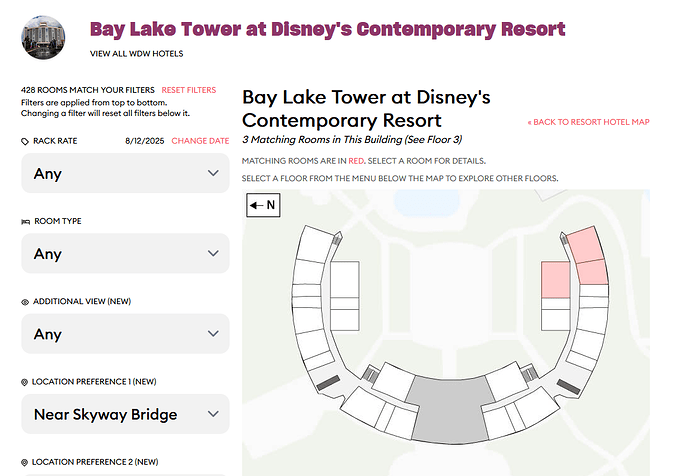Click the north arrow compass indicator
The image size is (690, 476).
pyautogui.click(x=263, y=205)
